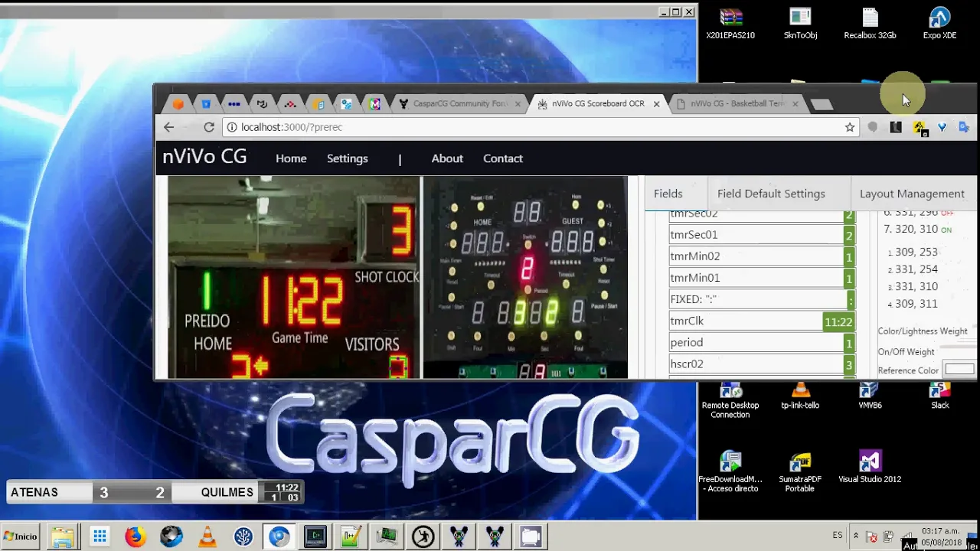Click the gray circle extension icon
The height and width of the screenshot is (551, 980).
[x=873, y=127]
